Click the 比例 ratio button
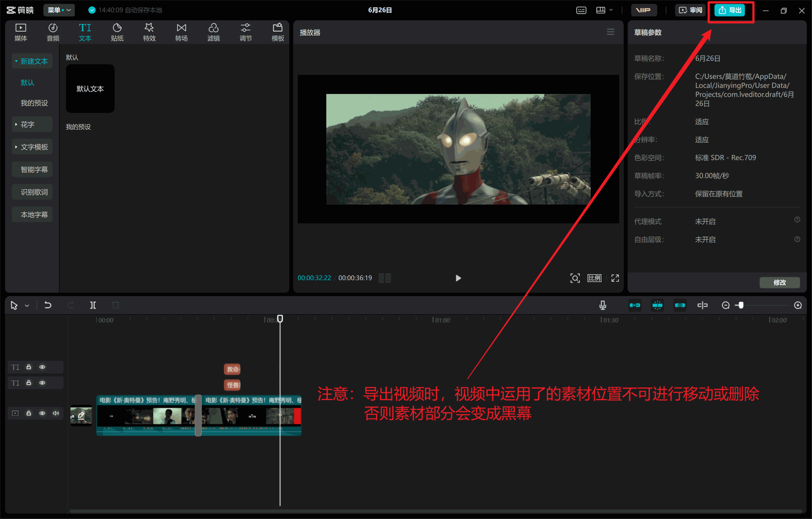 595,278
